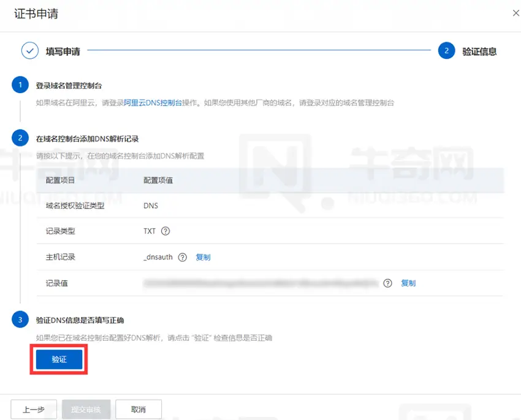Click the 填写申请 step label

[63, 52]
